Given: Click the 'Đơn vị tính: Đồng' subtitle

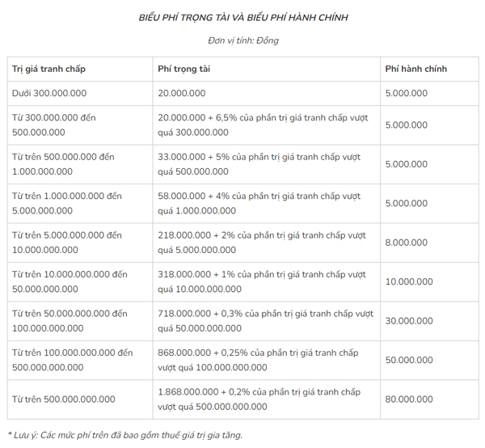Looking at the screenshot, I should coord(243,40).
